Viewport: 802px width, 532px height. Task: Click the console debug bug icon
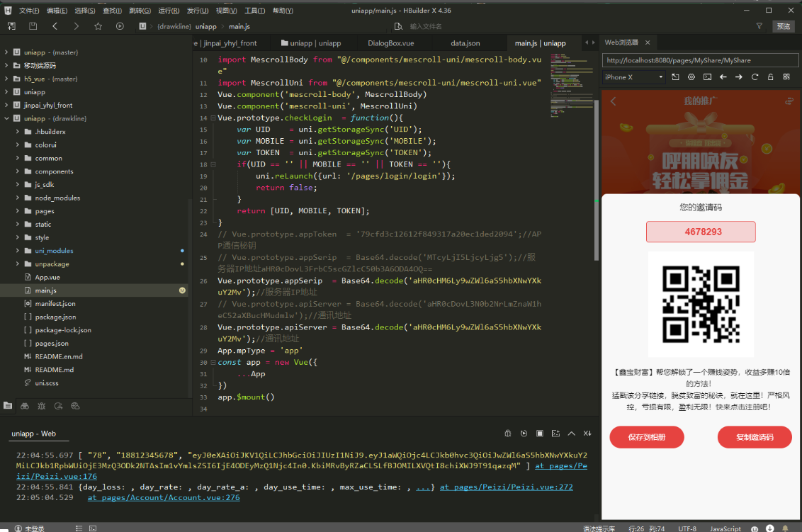pyautogui.click(x=508, y=434)
